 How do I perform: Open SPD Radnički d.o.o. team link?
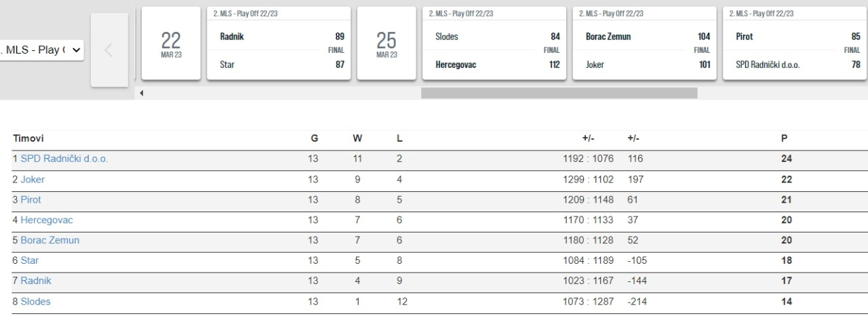pyautogui.click(x=64, y=159)
